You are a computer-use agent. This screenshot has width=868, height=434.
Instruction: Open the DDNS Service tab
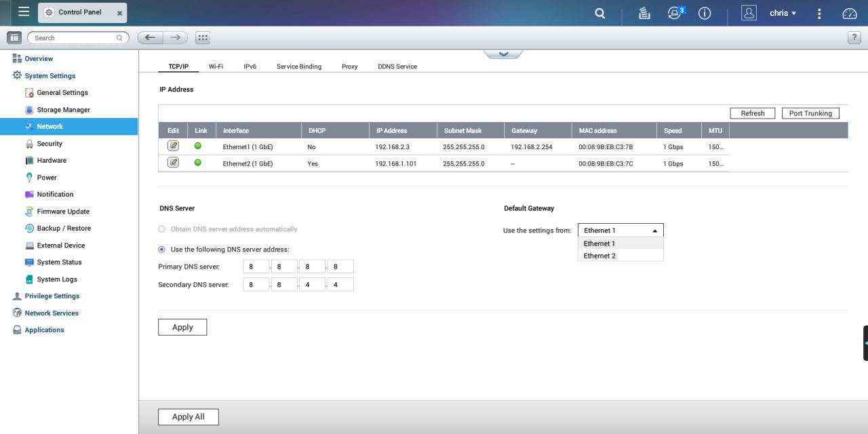click(397, 66)
